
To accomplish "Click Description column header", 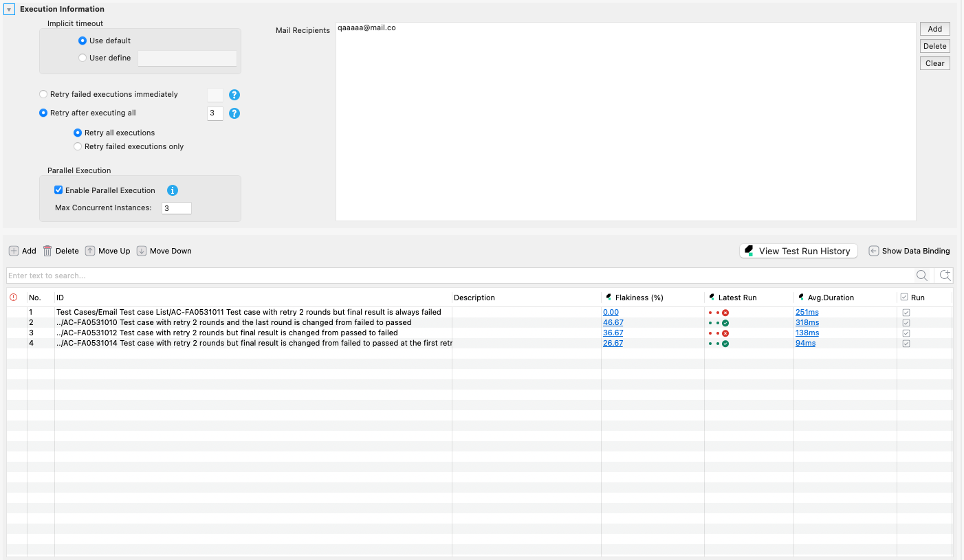I will coord(527,298).
